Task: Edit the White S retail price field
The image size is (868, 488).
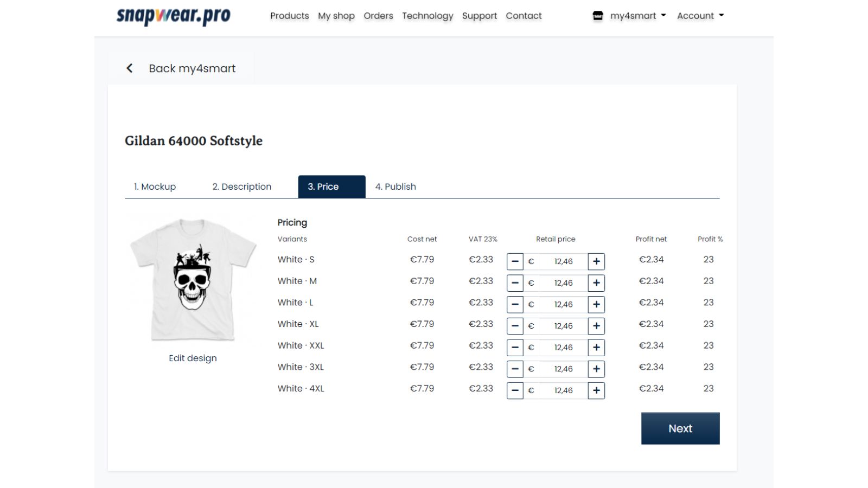Action: click(556, 261)
